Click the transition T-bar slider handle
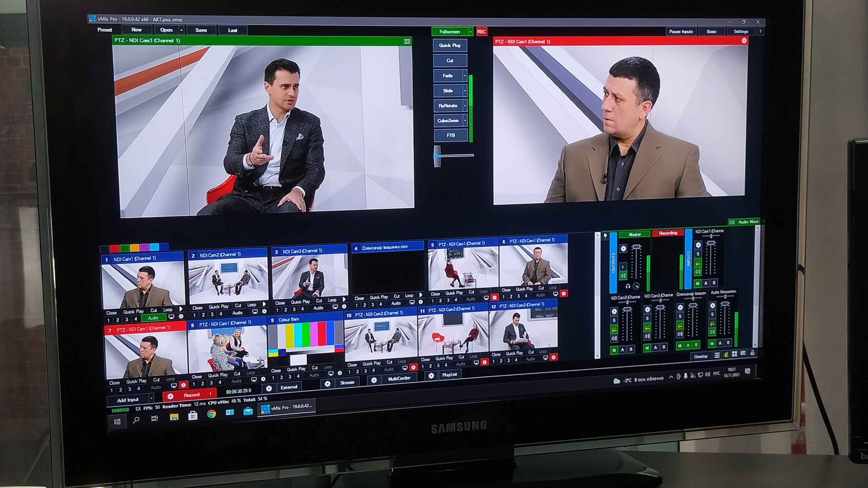Image resolution: width=868 pixels, height=488 pixels. coord(437,156)
